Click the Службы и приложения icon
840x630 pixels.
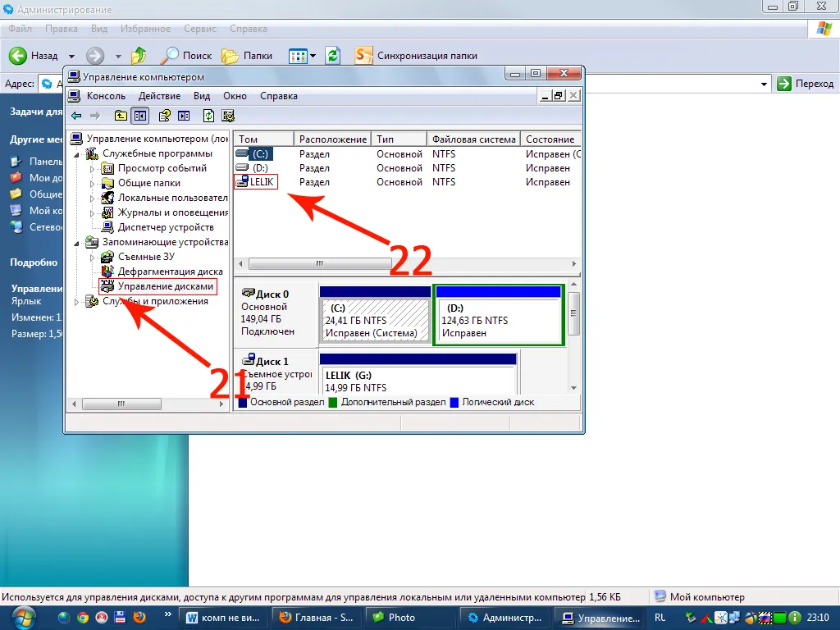[x=92, y=302]
